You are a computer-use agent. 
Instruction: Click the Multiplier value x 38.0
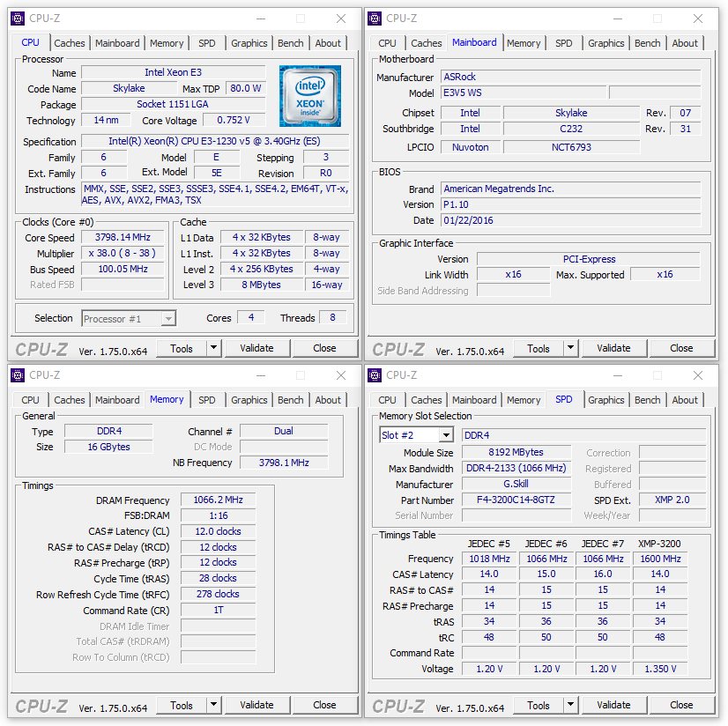pyautogui.click(x=123, y=253)
